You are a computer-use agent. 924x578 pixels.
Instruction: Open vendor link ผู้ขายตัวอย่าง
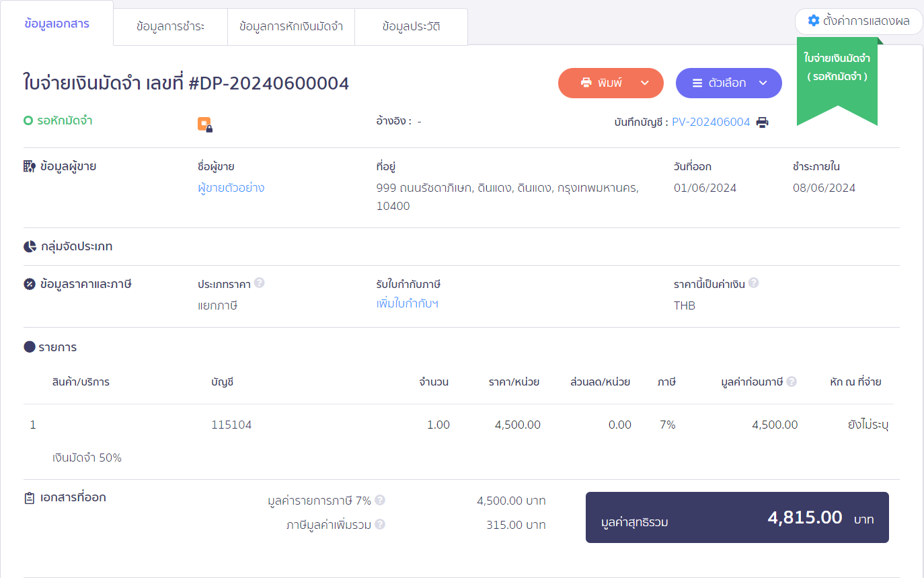[x=231, y=188]
